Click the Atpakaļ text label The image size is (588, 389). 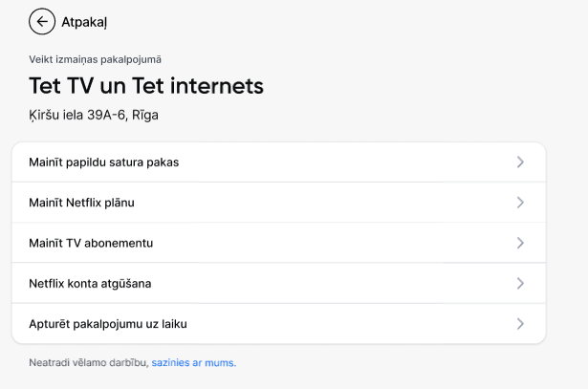coord(84,22)
